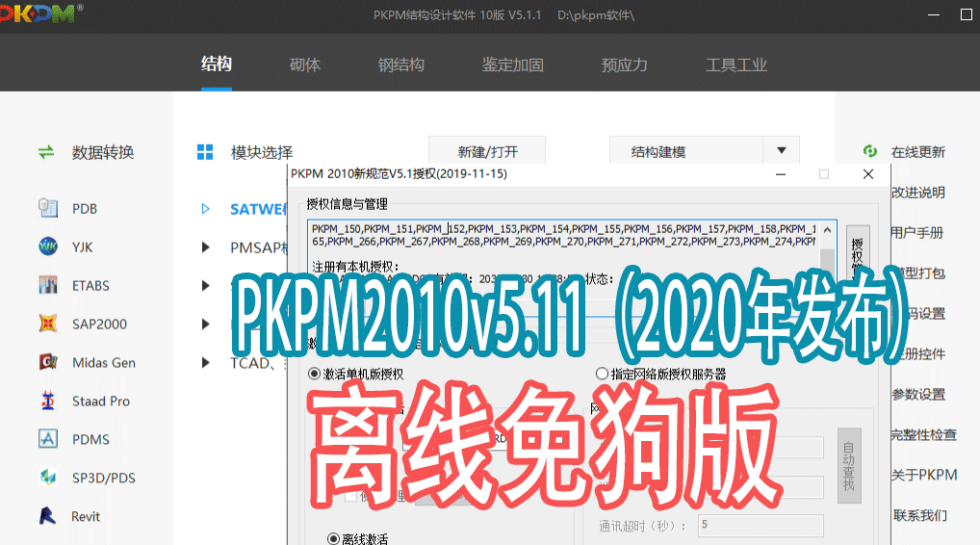Viewport: 980px width, 545px height.
Task: Click the 数据转换 heading
Action: point(102,152)
